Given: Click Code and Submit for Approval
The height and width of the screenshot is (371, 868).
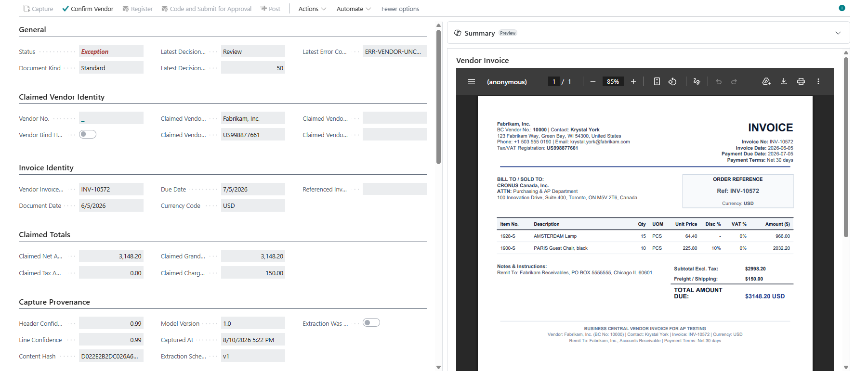Looking at the screenshot, I should (x=206, y=9).
